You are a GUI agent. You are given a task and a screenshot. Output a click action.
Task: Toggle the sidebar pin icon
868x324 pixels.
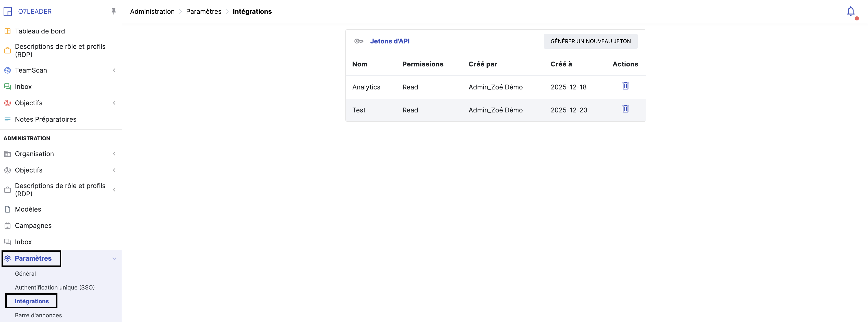[x=114, y=11]
